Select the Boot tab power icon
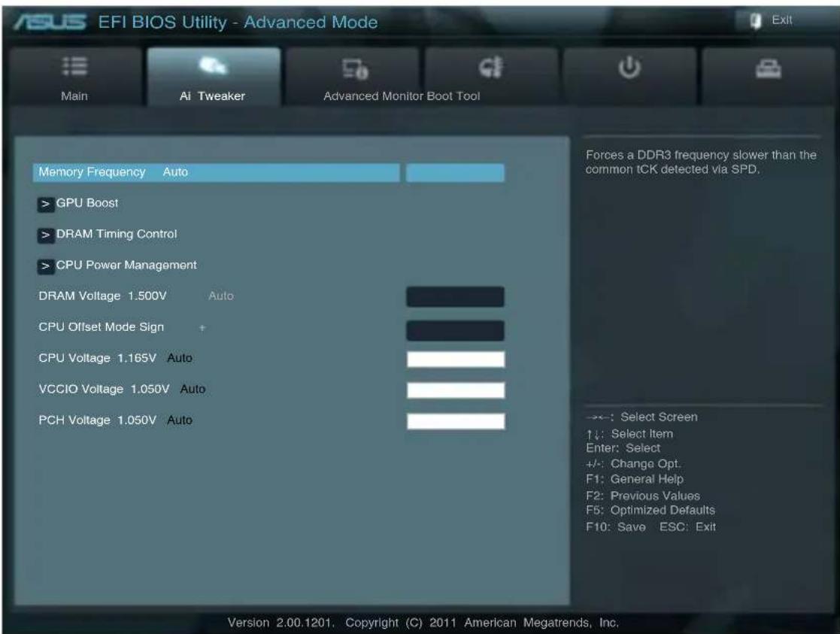 (629, 68)
